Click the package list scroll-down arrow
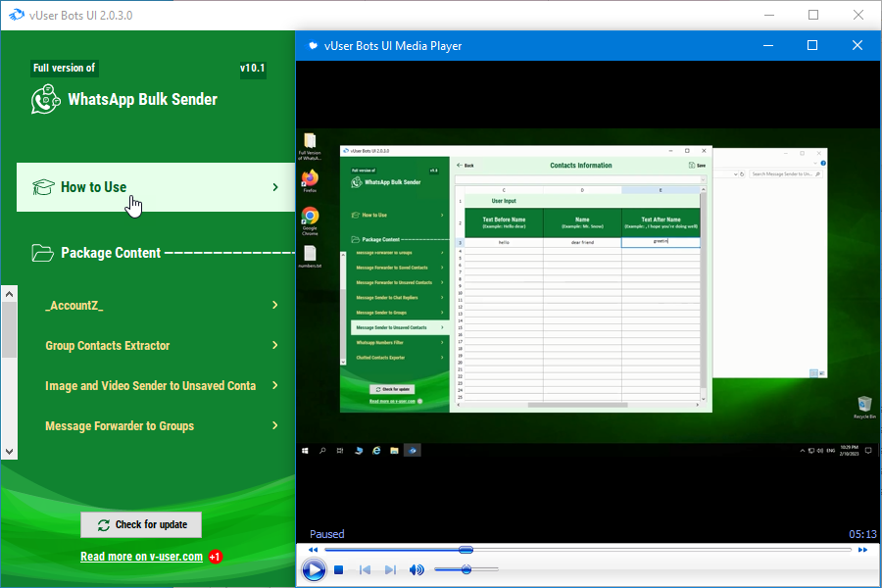Viewport: 882px width, 588px height. 9,451
